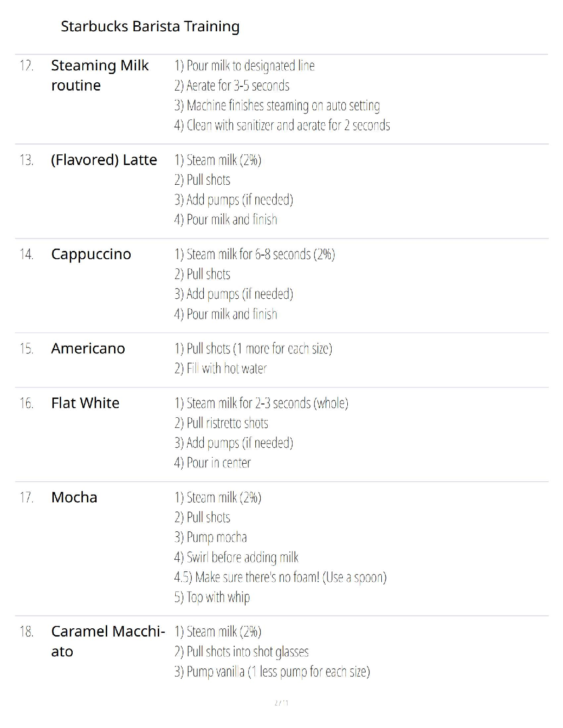The height and width of the screenshot is (728, 563).
Task: Click the item number 18
Action: 27,632
